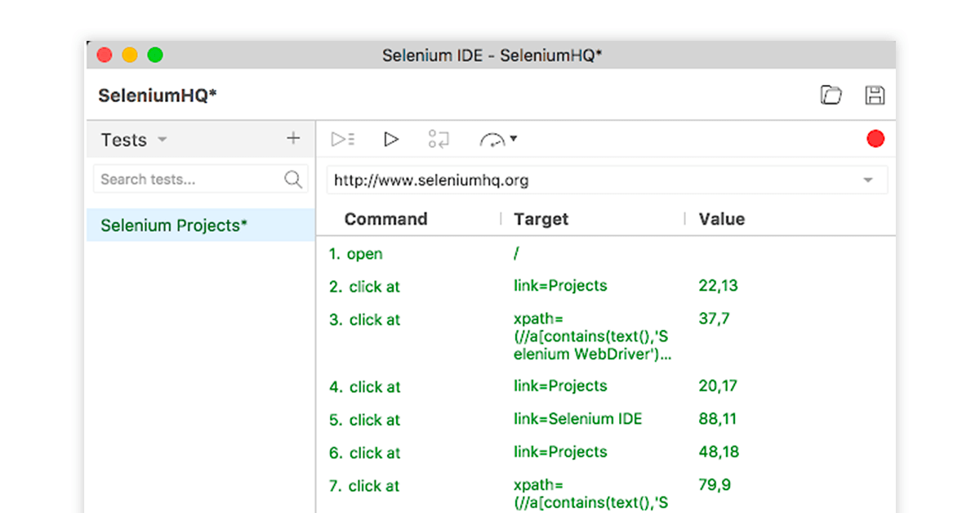Click the red record button
The height and width of the screenshot is (513, 980).
click(875, 139)
